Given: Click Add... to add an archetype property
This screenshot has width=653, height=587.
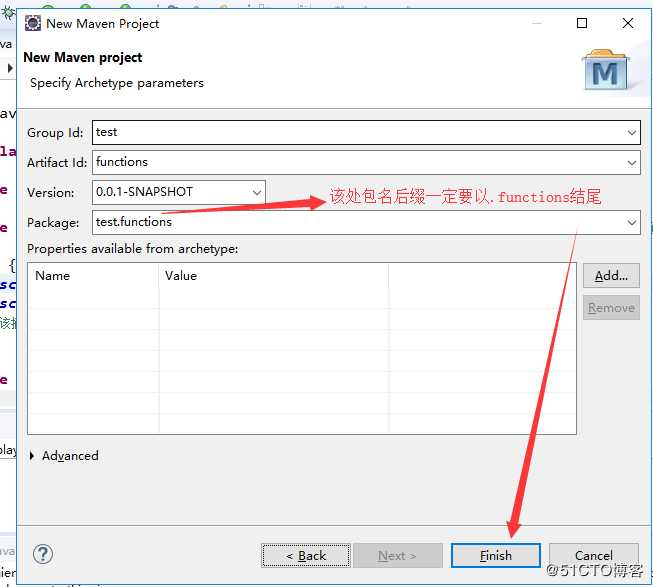Looking at the screenshot, I should [x=611, y=276].
